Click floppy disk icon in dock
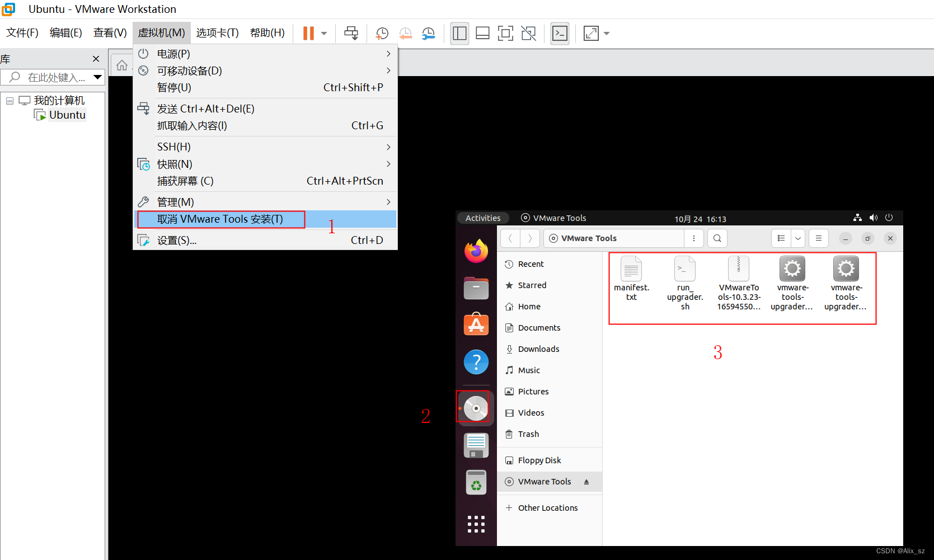This screenshot has width=934, height=560. 476,445
